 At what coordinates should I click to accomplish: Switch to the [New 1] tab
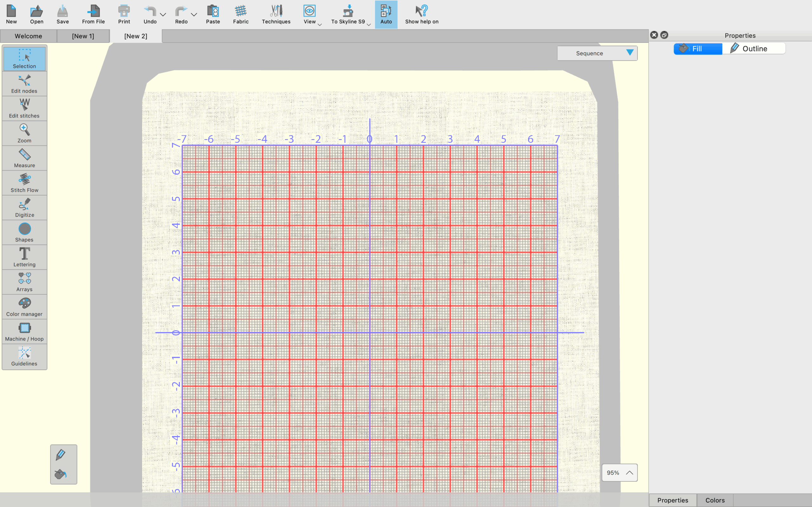point(83,36)
